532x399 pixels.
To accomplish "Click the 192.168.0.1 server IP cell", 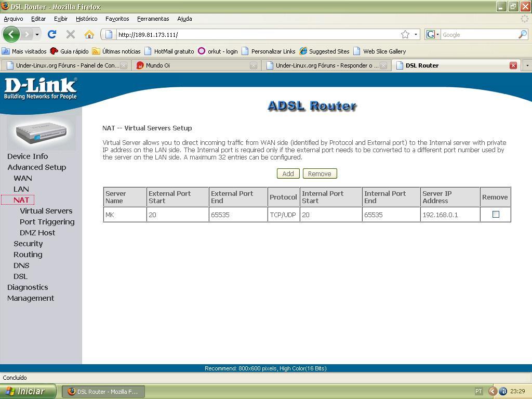I will coord(450,215).
